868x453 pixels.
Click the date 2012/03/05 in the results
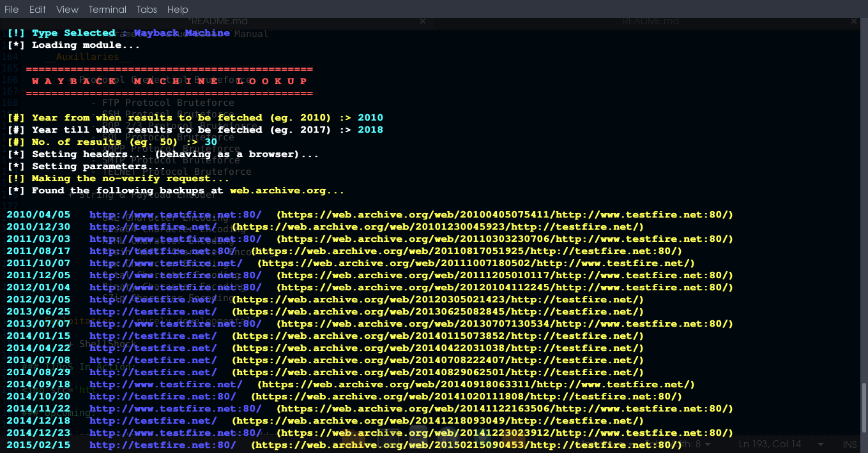38,300
